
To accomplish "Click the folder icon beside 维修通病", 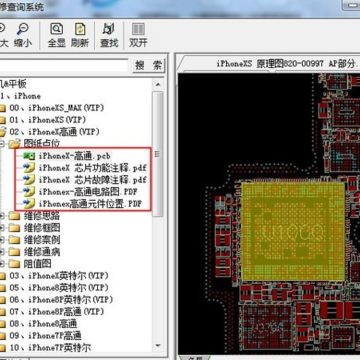I will [x=14, y=252].
